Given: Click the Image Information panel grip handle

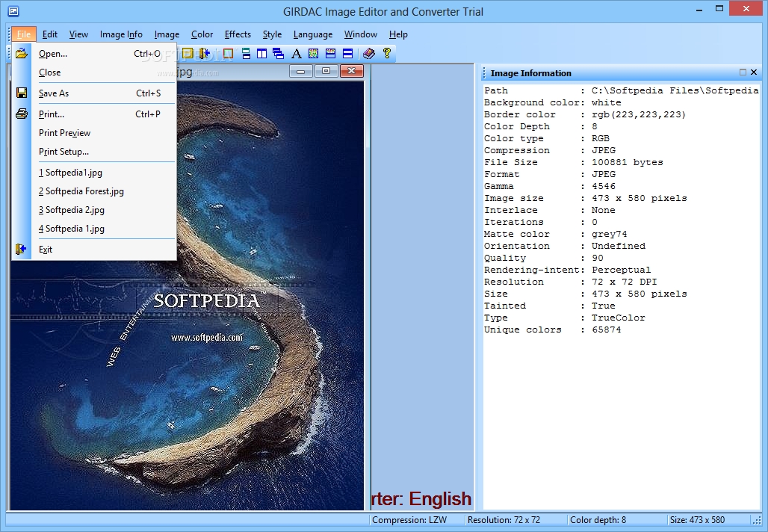Looking at the screenshot, I should (484, 73).
